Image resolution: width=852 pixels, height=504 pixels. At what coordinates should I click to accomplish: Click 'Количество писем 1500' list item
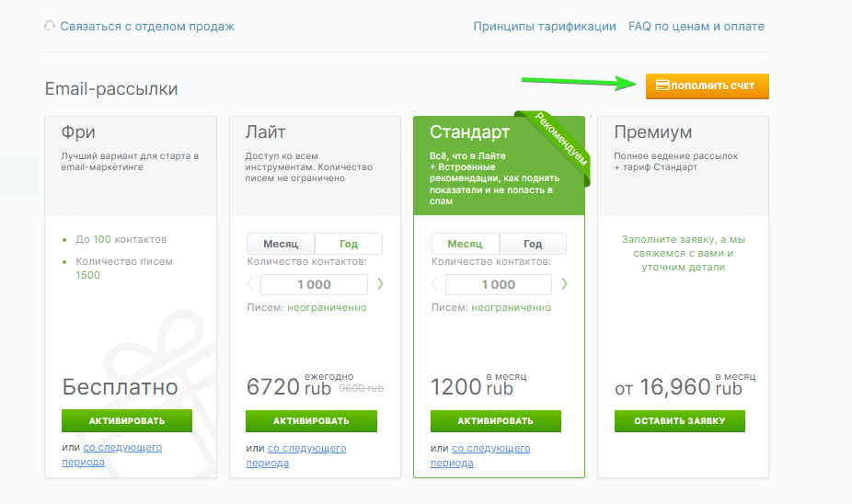(x=124, y=269)
